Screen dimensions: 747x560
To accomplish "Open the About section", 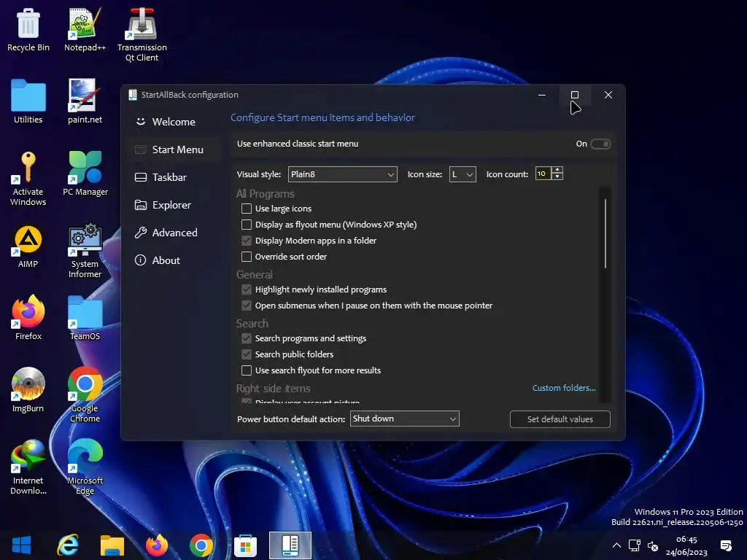I will (x=174, y=260).
